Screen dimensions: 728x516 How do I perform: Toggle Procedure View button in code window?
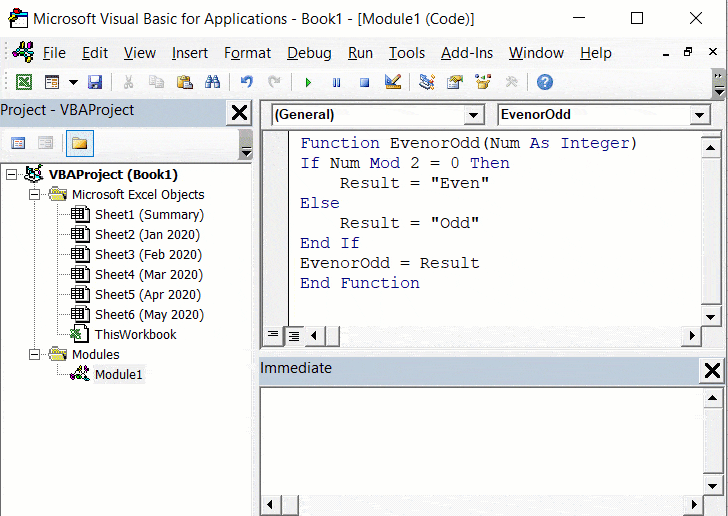point(273,335)
